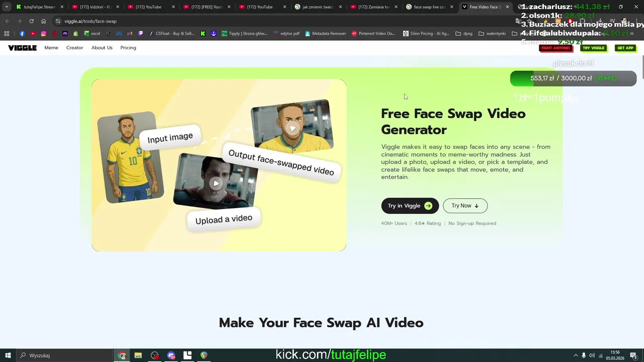Click the FIGHT ANYONE! button
The height and width of the screenshot is (362, 644).
(556, 48)
